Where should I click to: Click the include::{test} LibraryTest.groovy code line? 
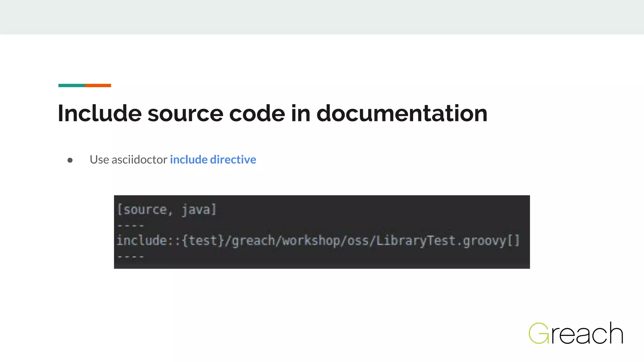[318, 241]
